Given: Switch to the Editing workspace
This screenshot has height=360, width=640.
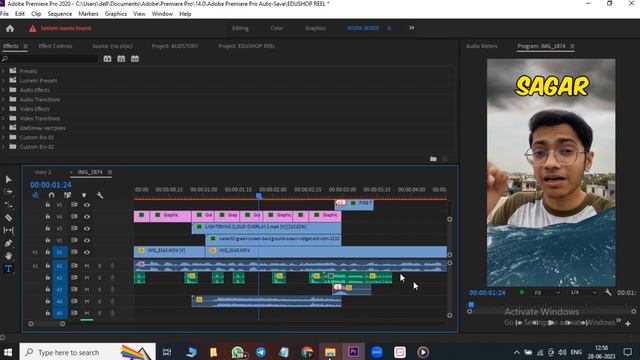Looking at the screenshot, I should (240, 28).
